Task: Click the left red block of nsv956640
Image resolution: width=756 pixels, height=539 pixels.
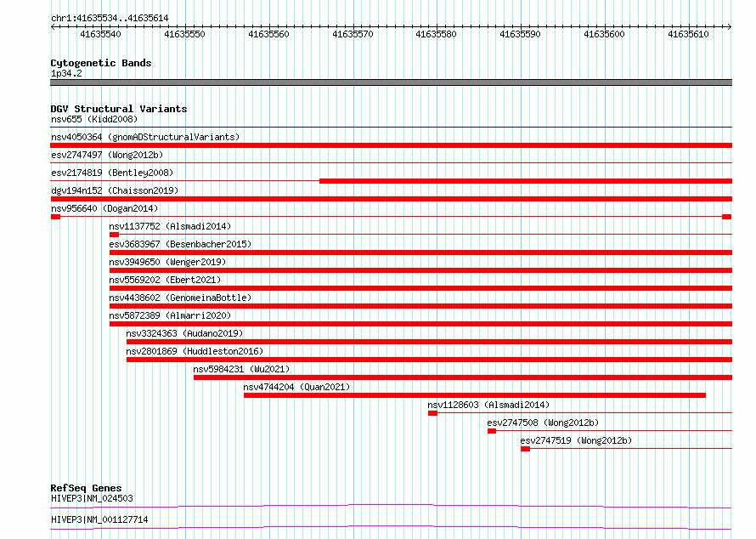Action: pyautogui.click(x=55, y=217)
